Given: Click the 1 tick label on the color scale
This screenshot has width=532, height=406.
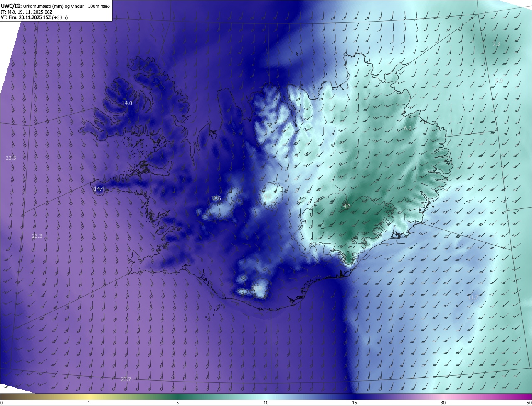Looking at the screenshot, I should (x=89, y=403).
